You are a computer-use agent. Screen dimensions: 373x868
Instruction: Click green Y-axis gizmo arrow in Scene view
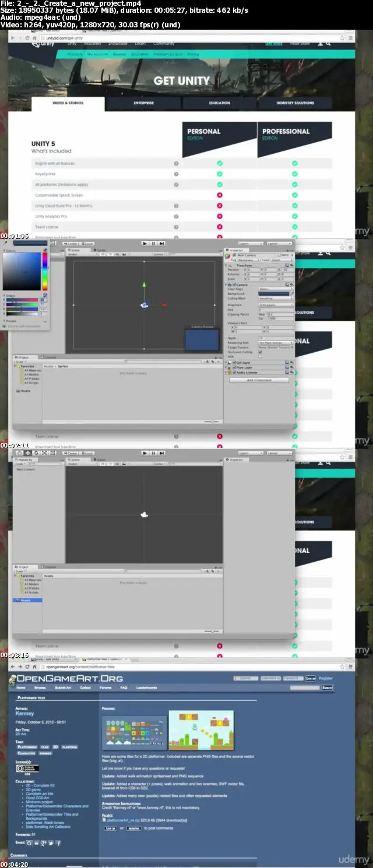(x=144, y=285)
